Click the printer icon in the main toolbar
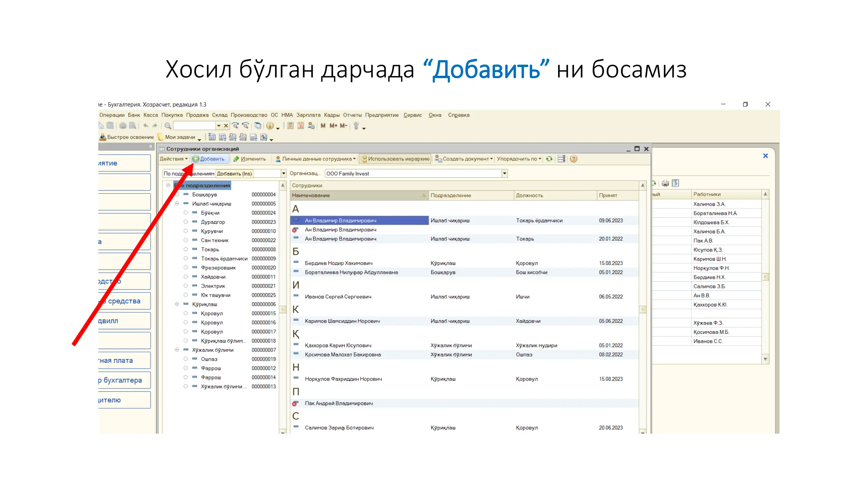The width and height of the screenshot is (868, 488). coord(123,126)
